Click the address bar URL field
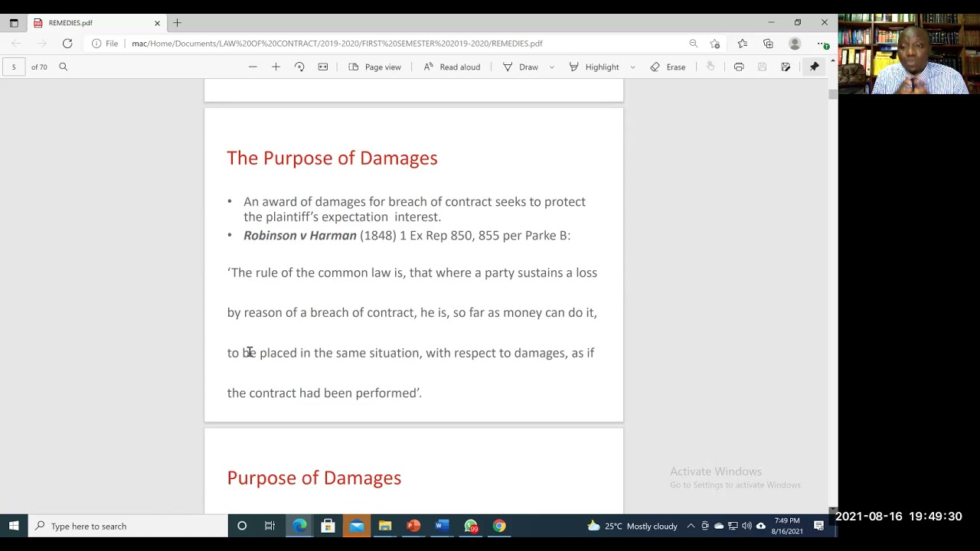The height and width of the screenshot is (551, 980). [x=337, y=44]
